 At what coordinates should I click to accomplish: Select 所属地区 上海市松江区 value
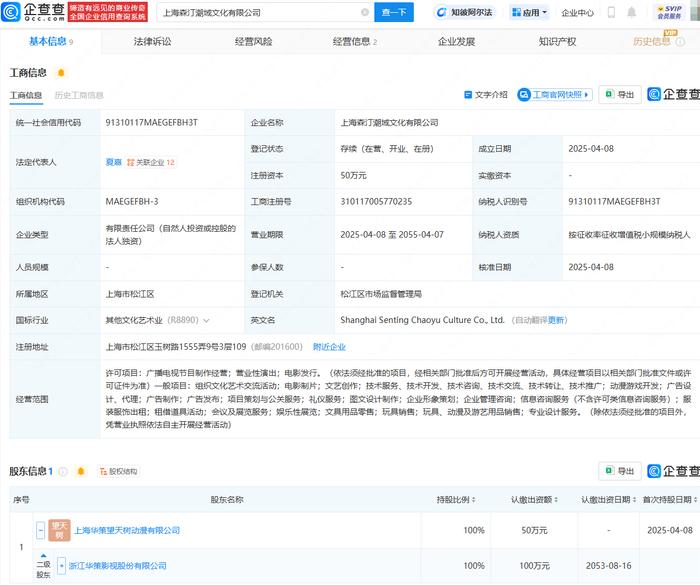click(130, 294)
